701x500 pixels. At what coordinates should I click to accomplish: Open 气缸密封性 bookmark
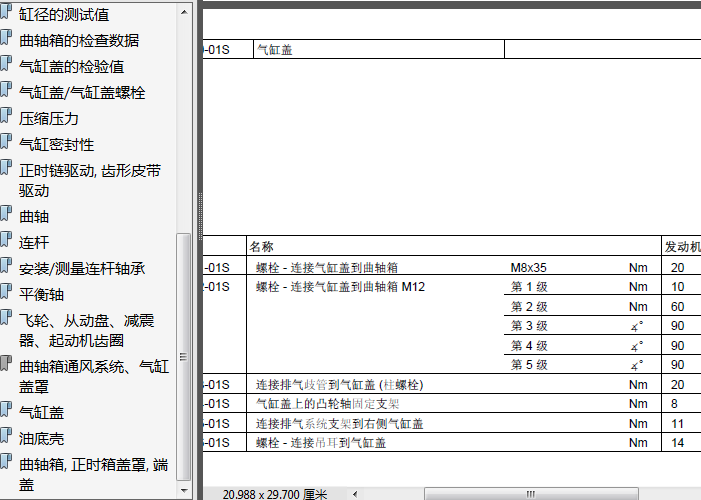coord(56,144)
